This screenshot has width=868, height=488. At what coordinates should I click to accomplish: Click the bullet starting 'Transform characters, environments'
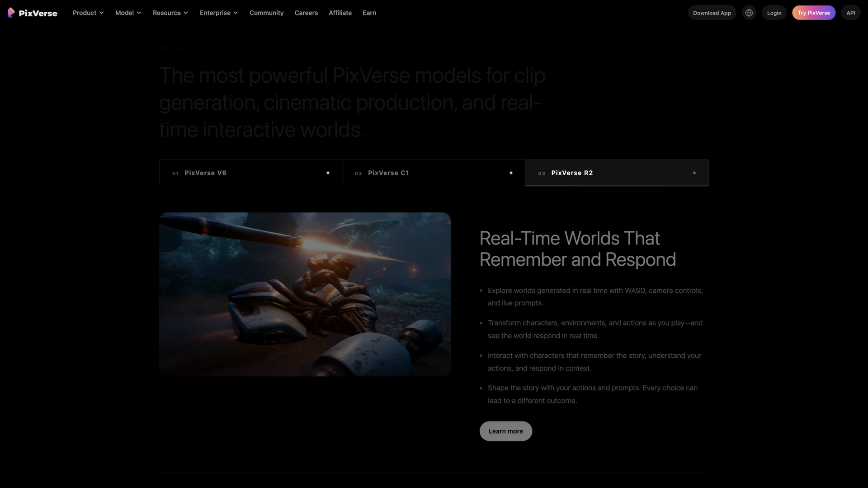tap(595, 329)
